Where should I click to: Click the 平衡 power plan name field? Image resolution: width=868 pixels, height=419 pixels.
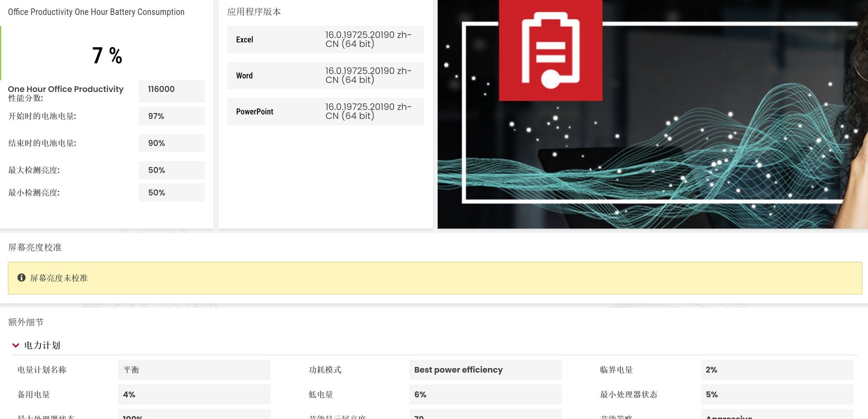click(194, 370)
